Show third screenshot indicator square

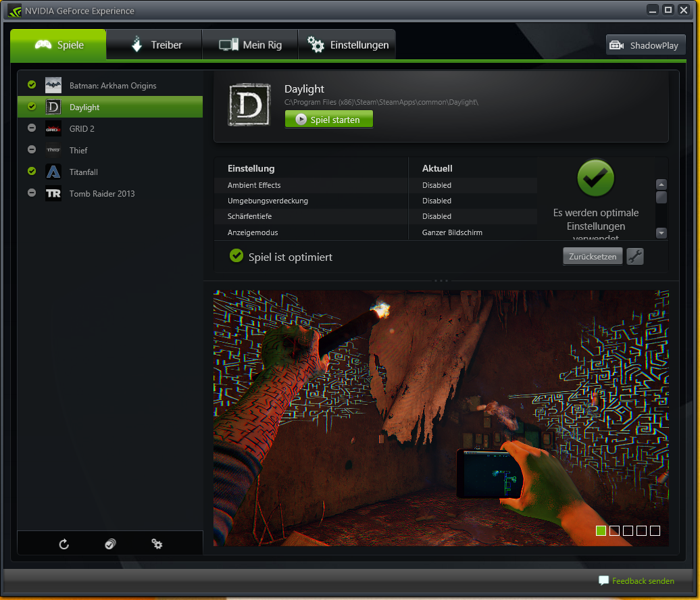[628, 530]
